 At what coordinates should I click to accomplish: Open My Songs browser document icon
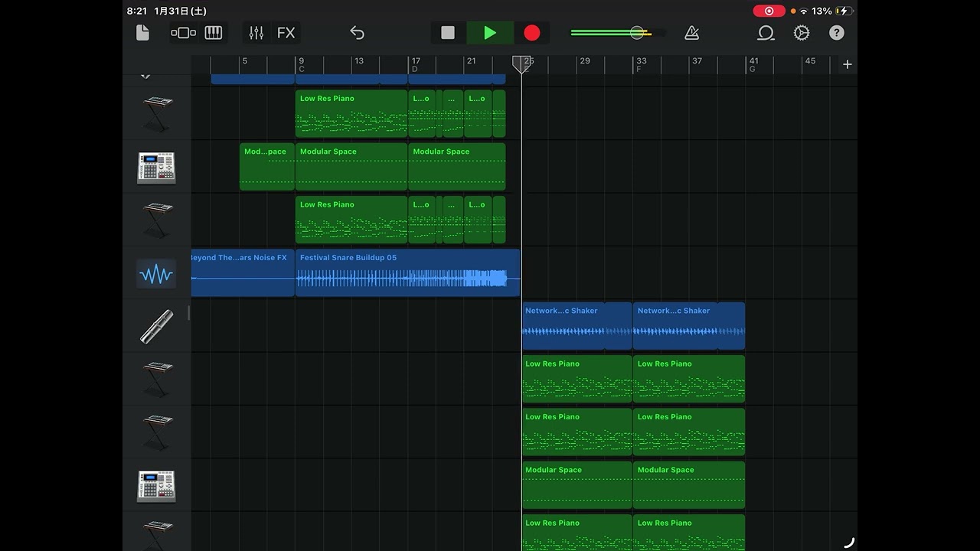pyautogui.click(x=142, y=33)
